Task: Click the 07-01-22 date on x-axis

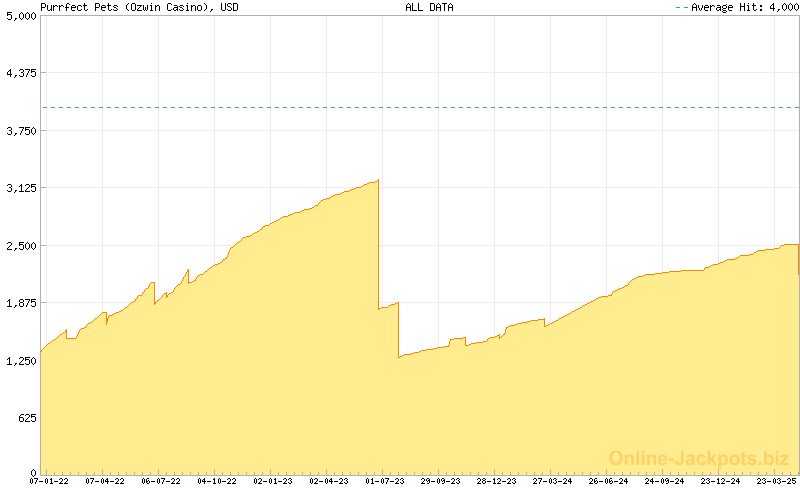Action: coord(49,481)
